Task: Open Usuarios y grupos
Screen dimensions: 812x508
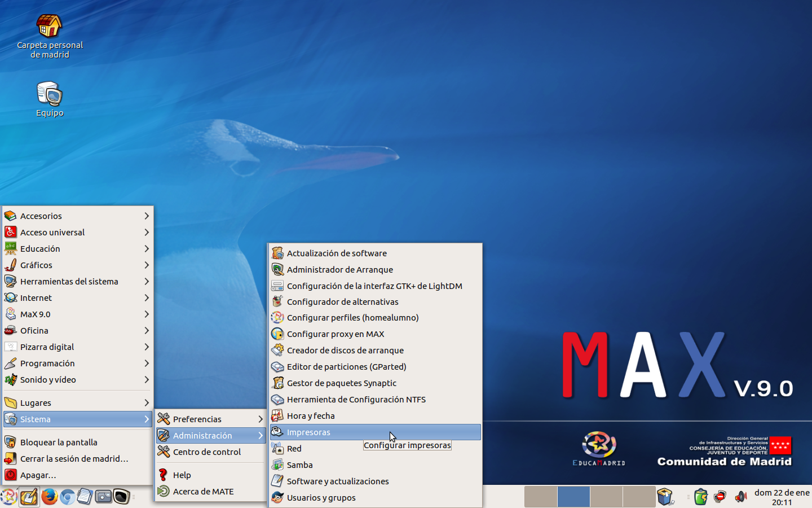Action: 376,498
